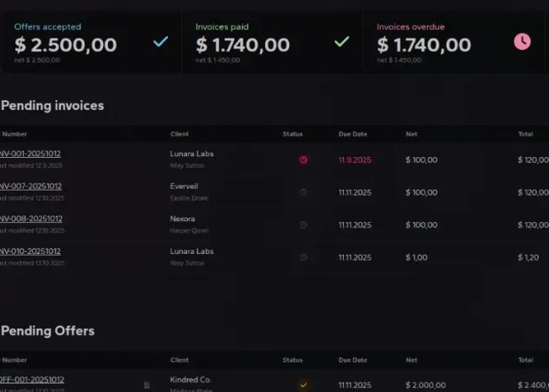
Task: Open offer OFF-001-20251012
Action: coord(33,380)
